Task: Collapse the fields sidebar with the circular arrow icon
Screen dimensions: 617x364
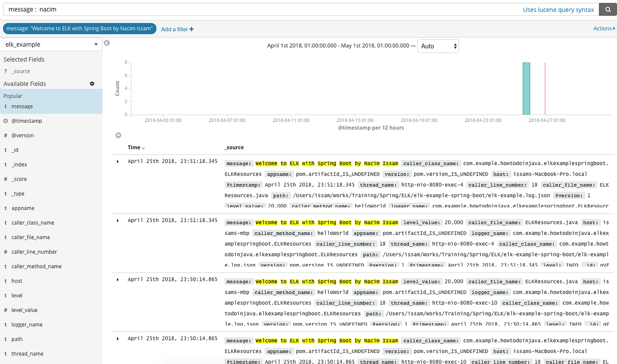Action: click(107, 43)
